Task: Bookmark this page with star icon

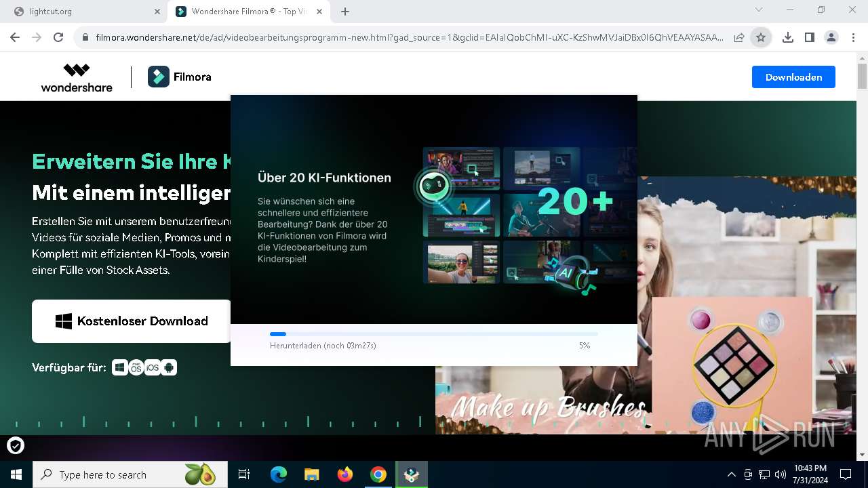Action: [761, 38]
